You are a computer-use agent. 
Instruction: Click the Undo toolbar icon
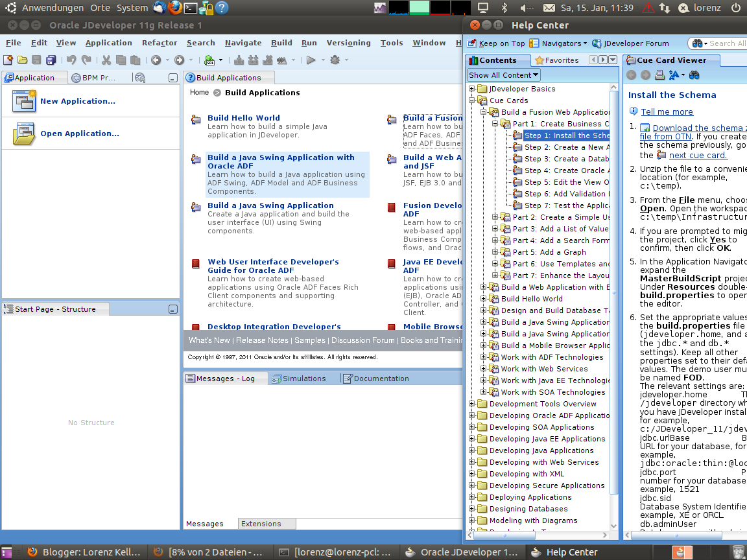point(71,60)
